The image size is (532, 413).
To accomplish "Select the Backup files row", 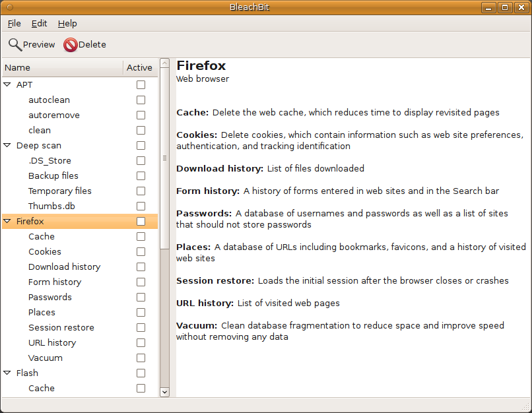I will (x=80, y=175).
